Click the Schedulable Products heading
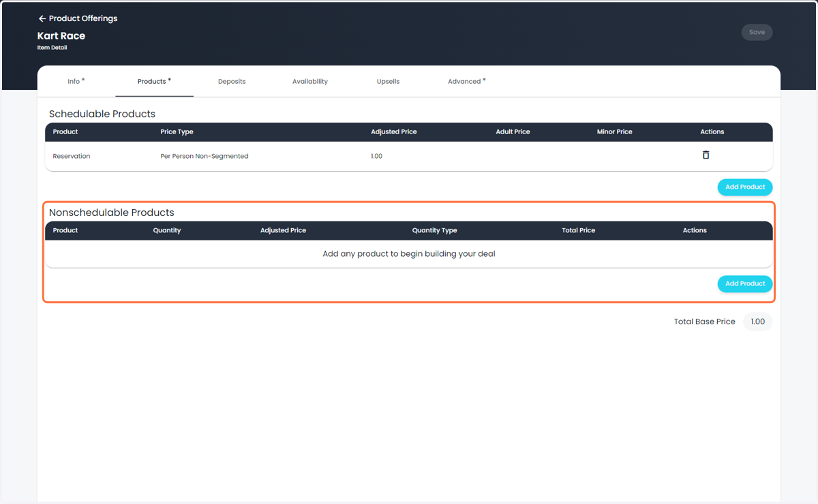This screenshot has height=504, width=818. 102,114
